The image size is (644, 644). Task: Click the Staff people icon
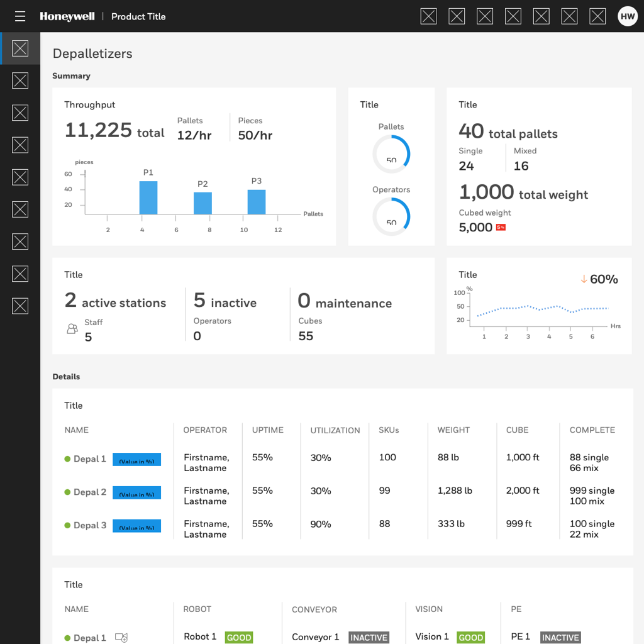pyautogui.click(x=72, y=328)
